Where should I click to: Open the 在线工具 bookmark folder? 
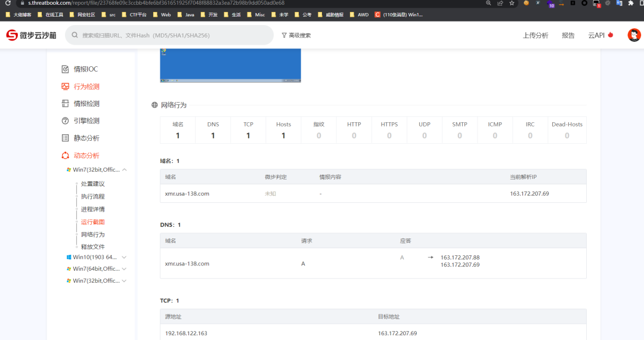point(50,15)
